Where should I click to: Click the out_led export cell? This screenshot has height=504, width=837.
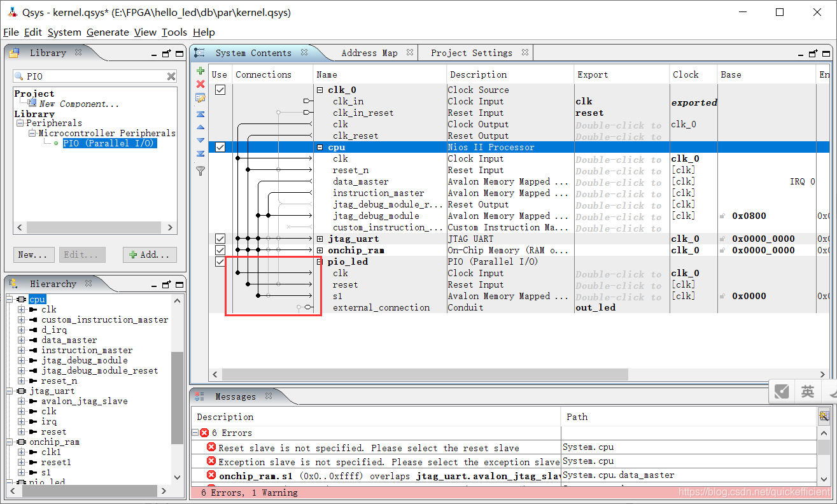621,307
